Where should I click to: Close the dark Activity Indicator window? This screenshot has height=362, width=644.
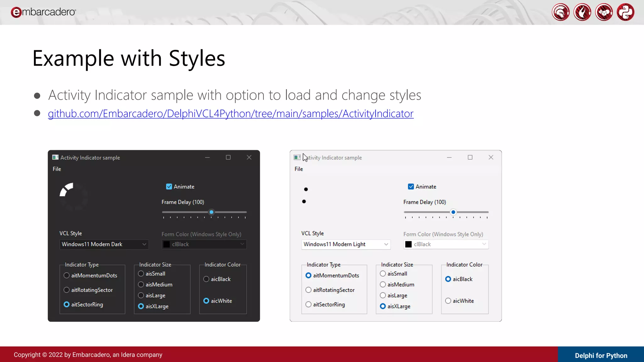249,157
